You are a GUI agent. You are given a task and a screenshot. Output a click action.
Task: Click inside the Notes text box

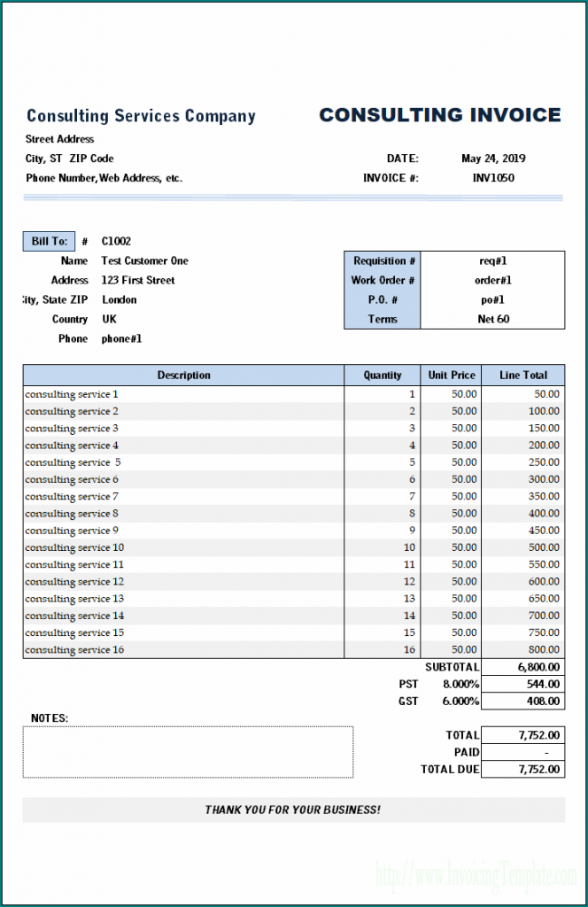[x=188, y=752]
